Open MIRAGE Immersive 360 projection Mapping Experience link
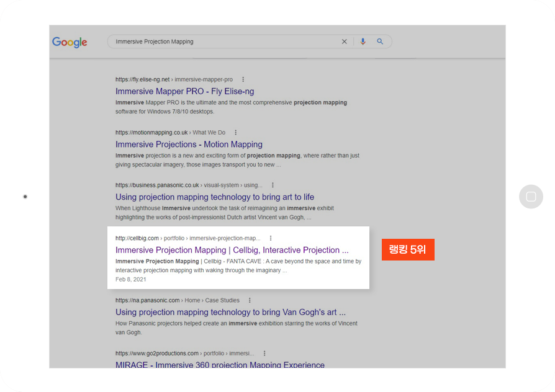This screenshot has width=555, height=392. pyautogui.click(x=220, y=365)
